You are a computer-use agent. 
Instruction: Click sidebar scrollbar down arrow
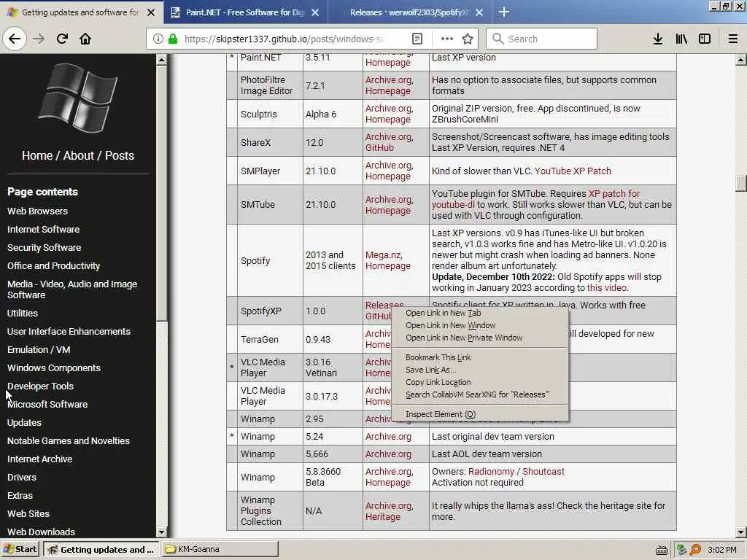coord(161,532)
